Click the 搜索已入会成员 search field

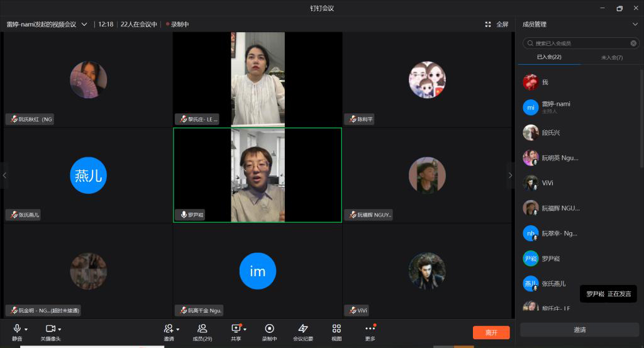click(579, 43)
